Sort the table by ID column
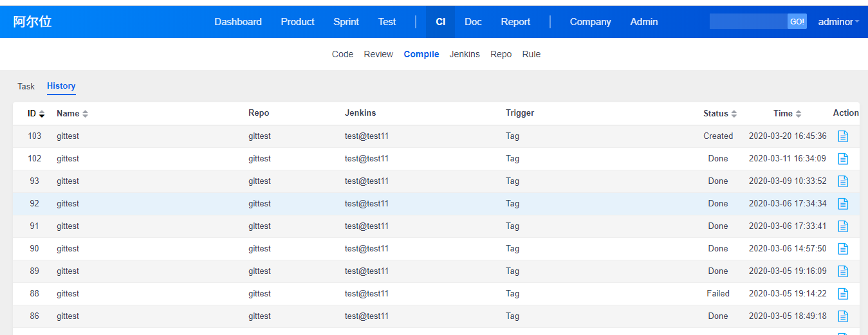Viewport: 868px width, 335px height. click(x=36, y=114)
